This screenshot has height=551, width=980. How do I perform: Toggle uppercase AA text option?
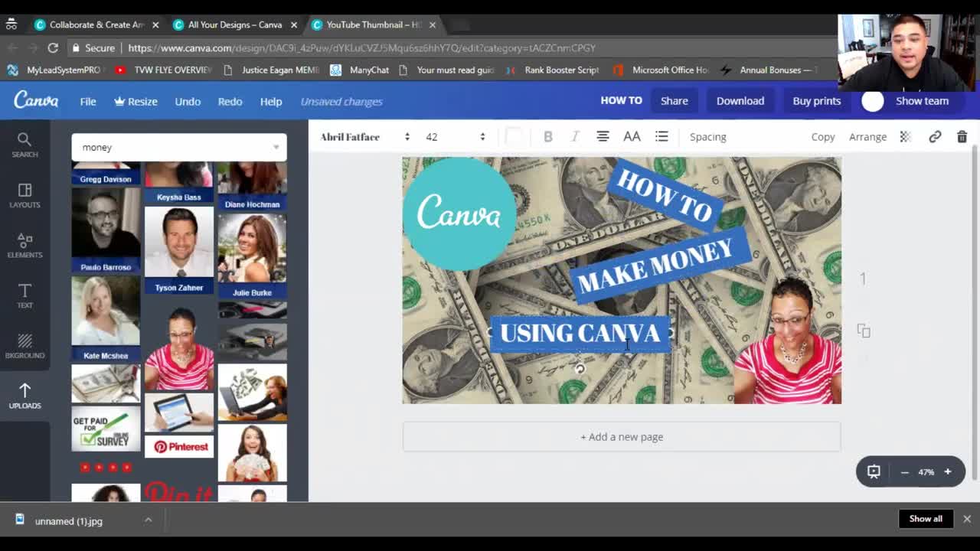pos(632,137)
